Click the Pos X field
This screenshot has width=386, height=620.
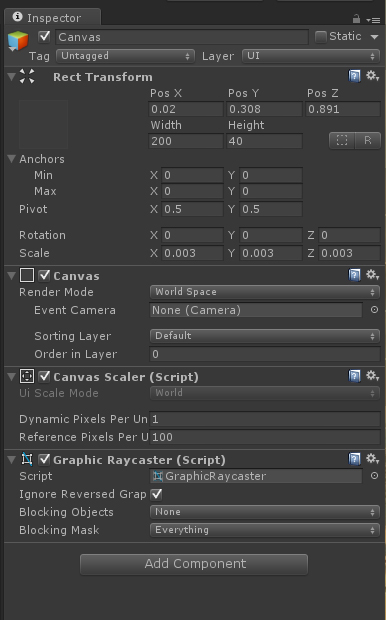(x=186, y=109)
